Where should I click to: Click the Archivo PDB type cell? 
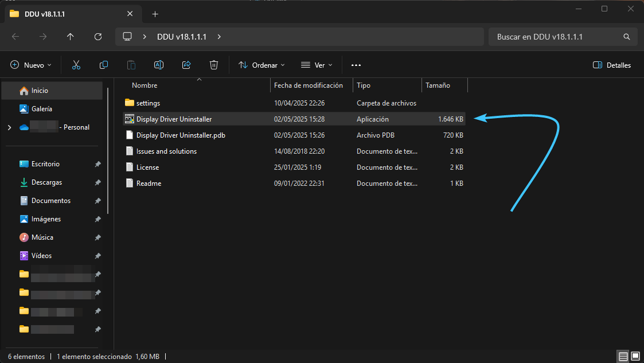tap(376, 135)
